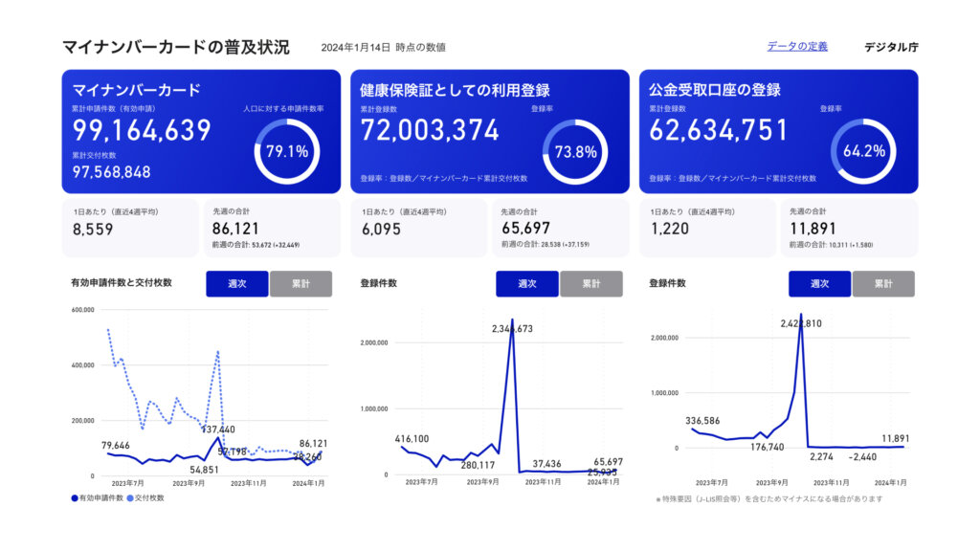Click the 62,634,751 registrations figure

coord(719,130)
